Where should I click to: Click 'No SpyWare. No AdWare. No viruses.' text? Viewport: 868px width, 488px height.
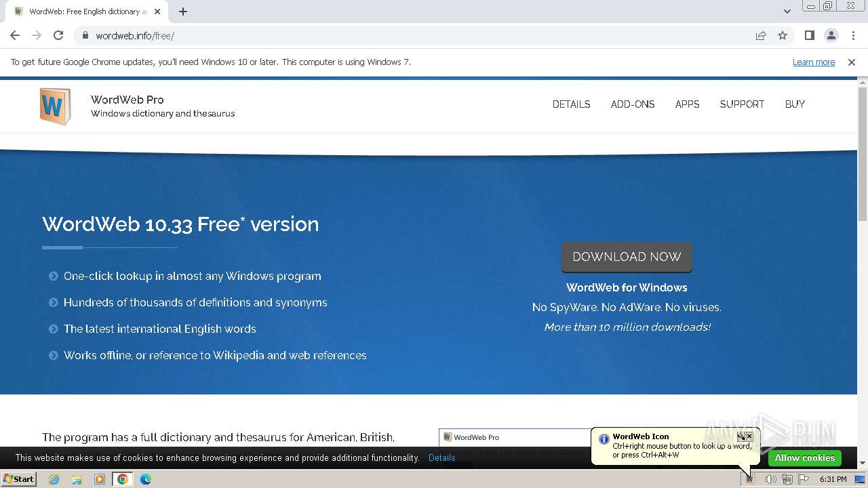(627, 308)
